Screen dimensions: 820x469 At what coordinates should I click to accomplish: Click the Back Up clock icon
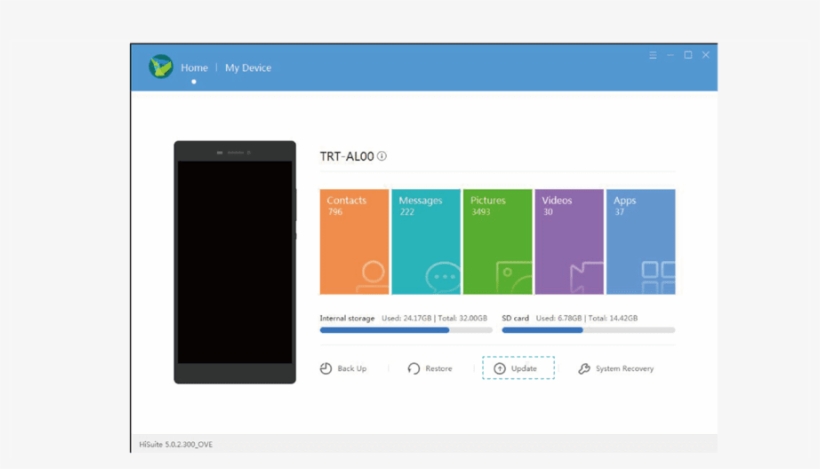(326, 369)
